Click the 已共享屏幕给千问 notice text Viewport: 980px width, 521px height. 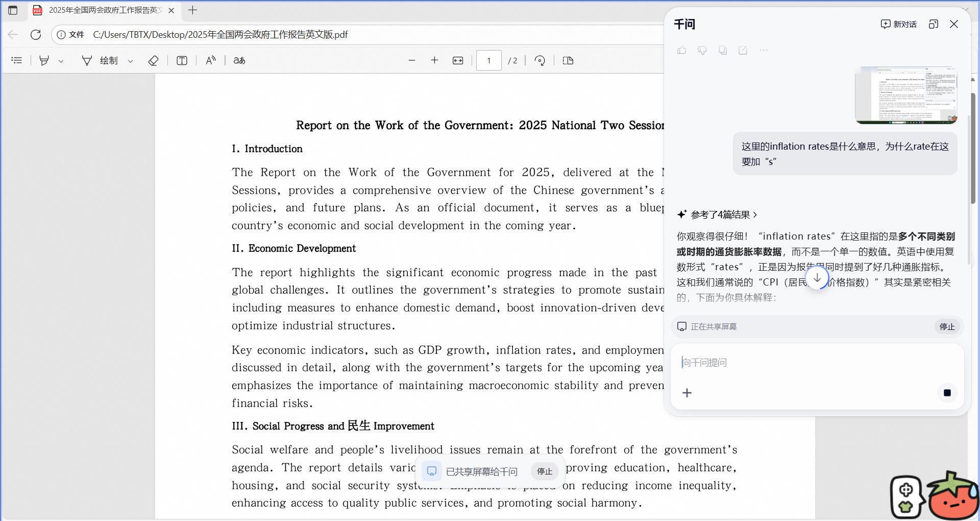point(482,471)
